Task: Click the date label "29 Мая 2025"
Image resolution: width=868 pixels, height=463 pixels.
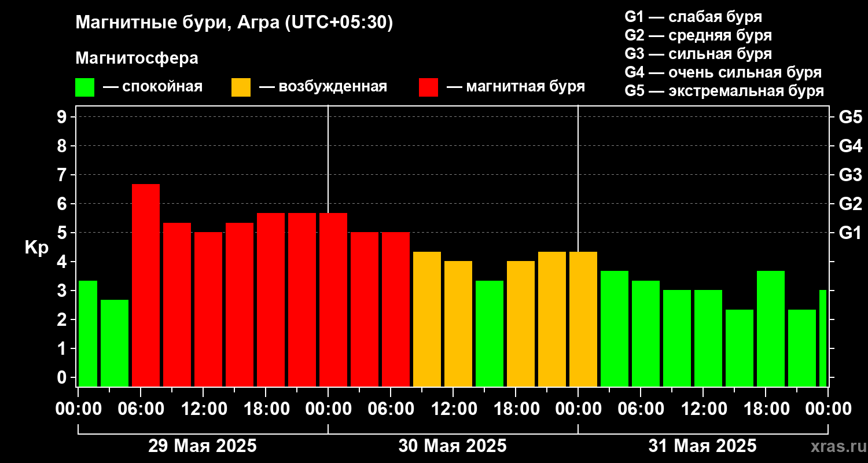Action: (203, 446)
